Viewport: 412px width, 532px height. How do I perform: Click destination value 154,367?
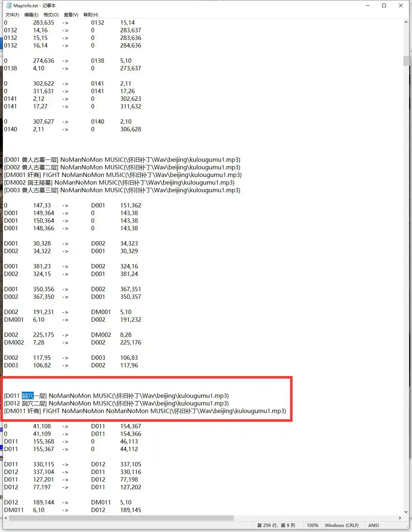pos(131,426)
